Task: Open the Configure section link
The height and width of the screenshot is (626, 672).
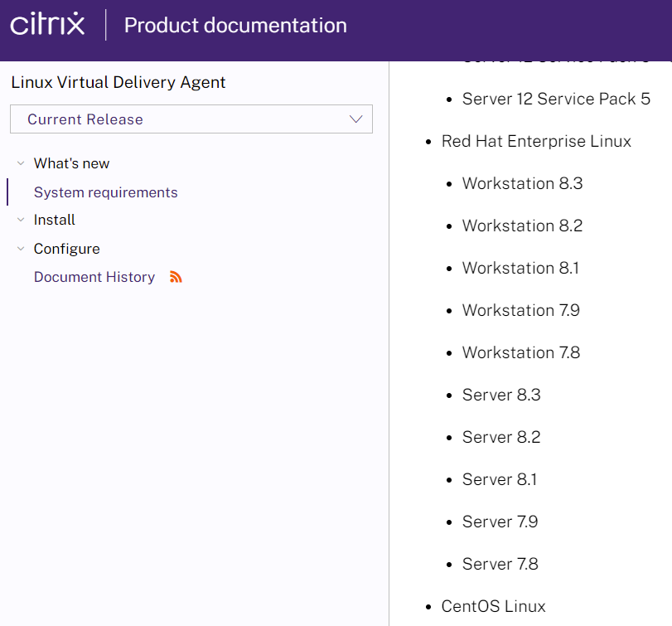Action: pyautogui.click(x=67, y=249)
